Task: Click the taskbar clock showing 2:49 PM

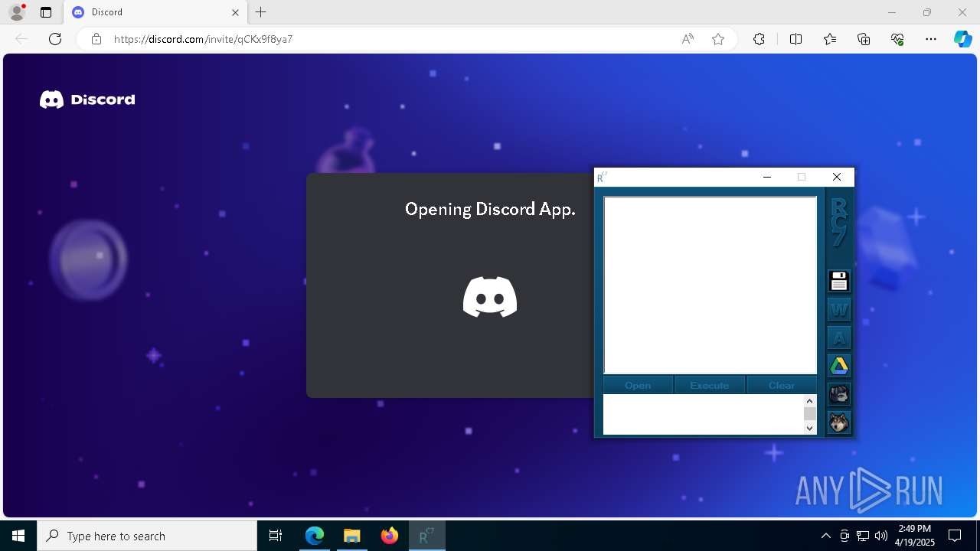Action: tap(915, 536)
